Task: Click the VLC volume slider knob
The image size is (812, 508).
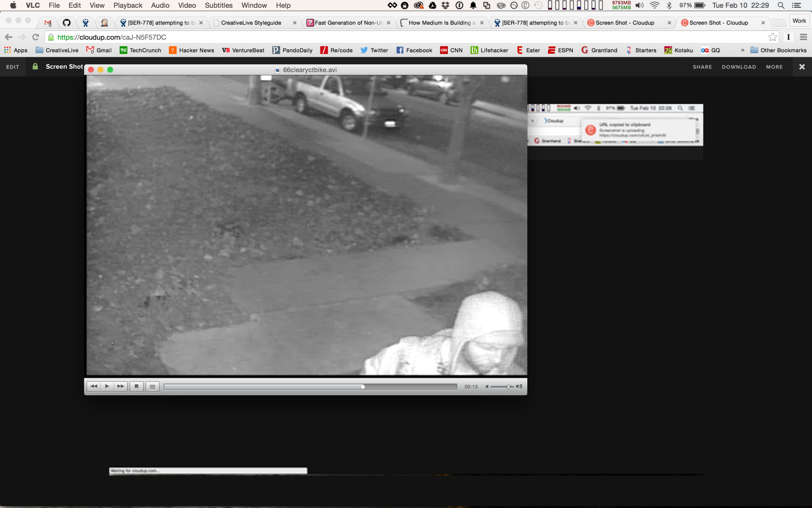Action: (x=508, y=387)
